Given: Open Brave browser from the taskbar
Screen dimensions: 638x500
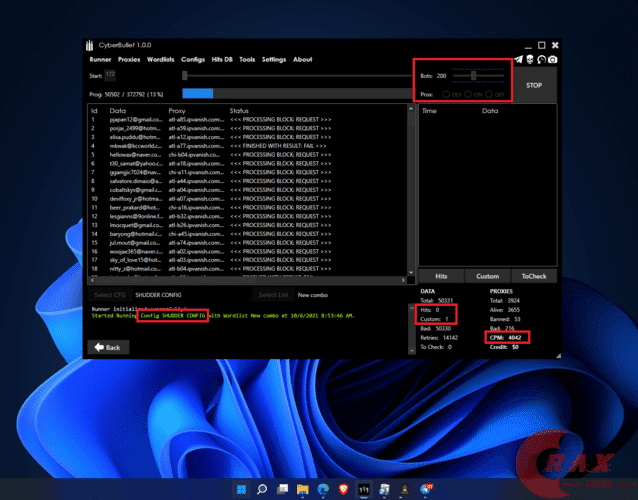Looking at the screenshot, I should pos(343,489).
